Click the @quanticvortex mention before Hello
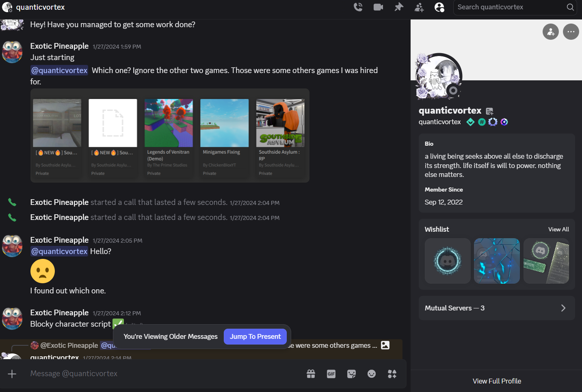 click(x=59, y=251)
